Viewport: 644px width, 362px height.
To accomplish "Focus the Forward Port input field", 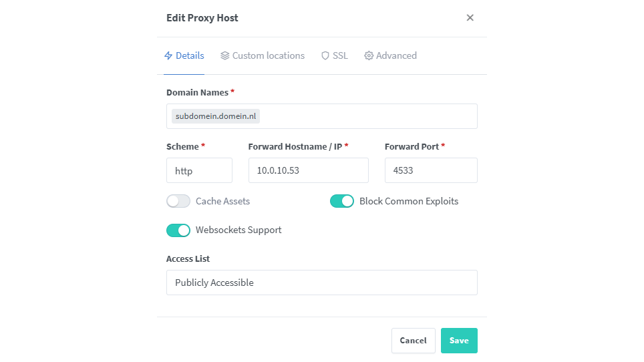I will (x=431, y=170).
